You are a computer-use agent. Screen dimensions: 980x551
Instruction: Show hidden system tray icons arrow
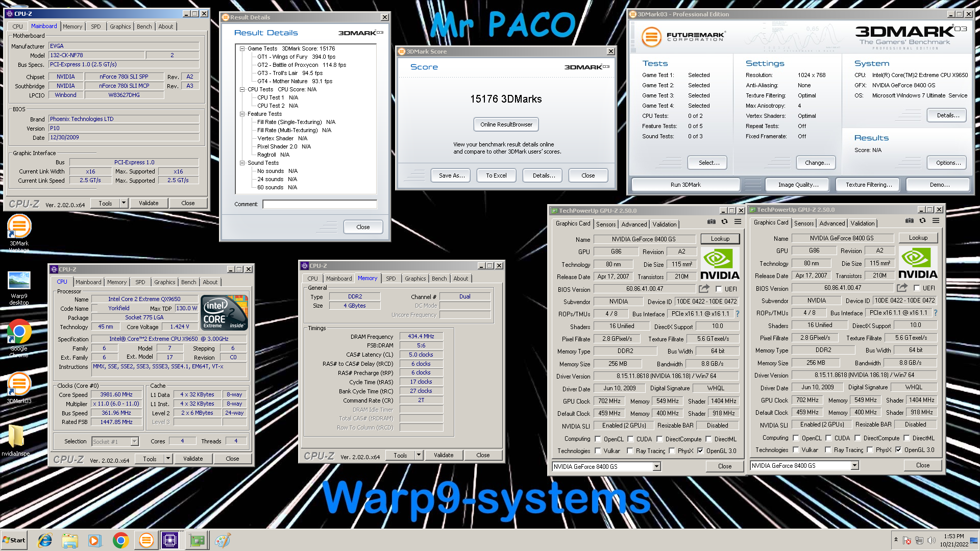pyautogui.click(x=896, y=540)
